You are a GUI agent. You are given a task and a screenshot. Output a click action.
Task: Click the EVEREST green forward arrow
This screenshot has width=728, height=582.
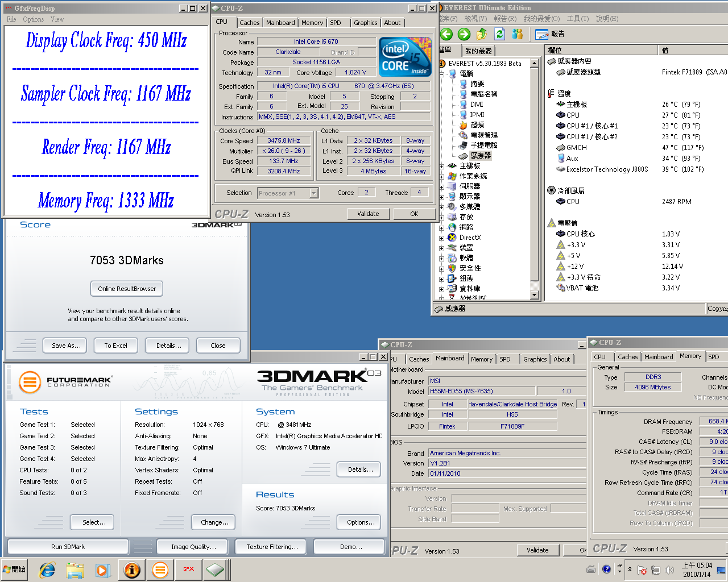pos(464,34)
